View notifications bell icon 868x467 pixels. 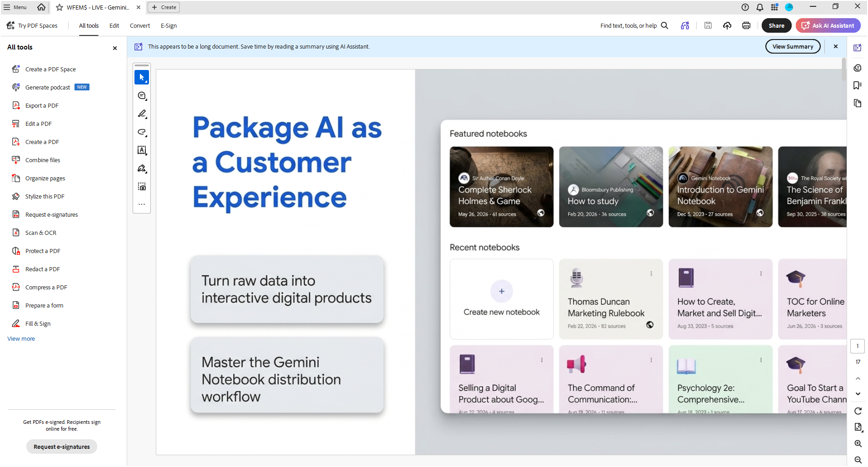759,7
